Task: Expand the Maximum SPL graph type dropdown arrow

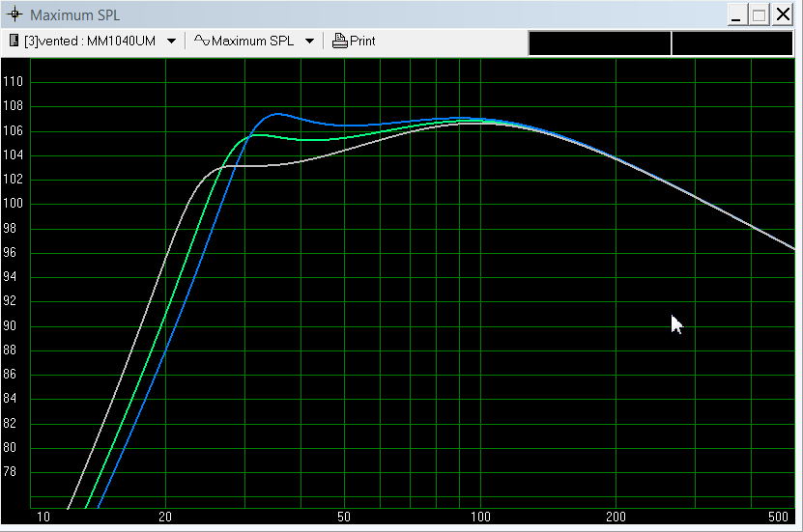Action: [310, 41]
